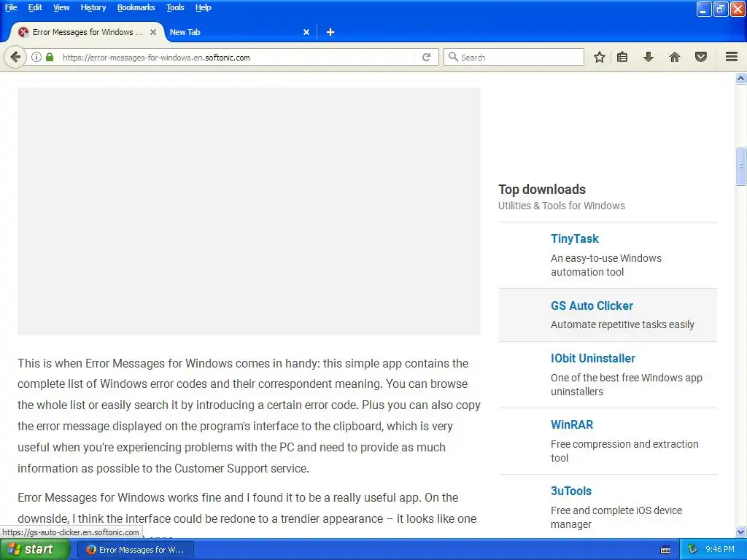The width and height of the screenshot is (747, 560).
Task: Open the hamburger menu button
Action: coord(732,57)
